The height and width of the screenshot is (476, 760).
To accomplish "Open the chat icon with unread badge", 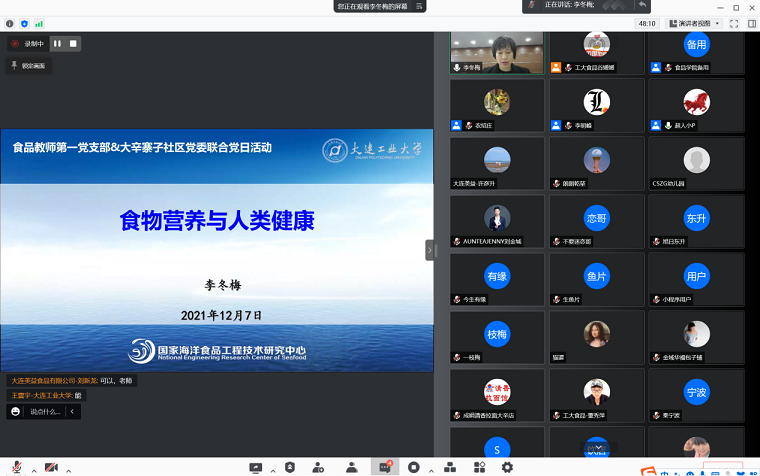I will tap(385, 467).
